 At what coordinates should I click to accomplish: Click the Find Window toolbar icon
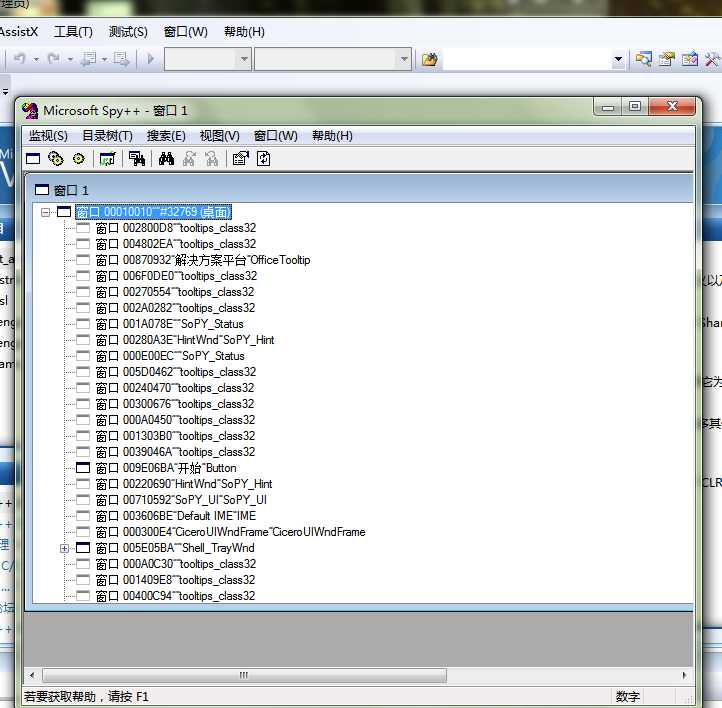pyautogui.click(x=137, y=159)
